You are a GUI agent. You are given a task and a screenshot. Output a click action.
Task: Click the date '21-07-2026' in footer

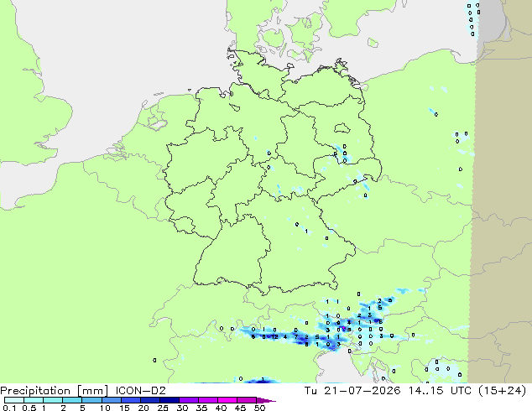pos(362,391)
